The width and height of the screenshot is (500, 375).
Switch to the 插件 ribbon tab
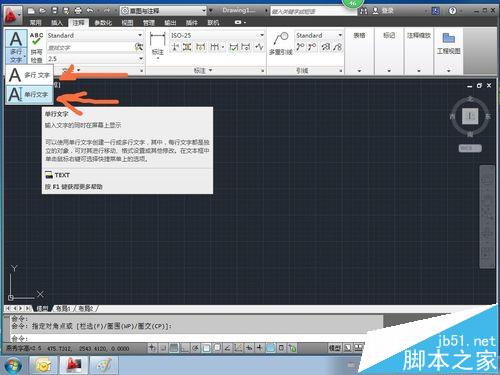coord(192,22)
